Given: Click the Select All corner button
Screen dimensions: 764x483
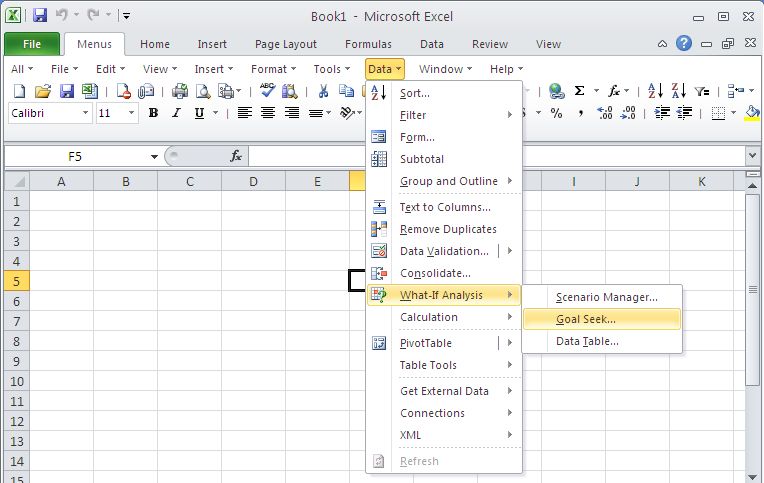Looking at the screenshot, I should tap(17, 182).
